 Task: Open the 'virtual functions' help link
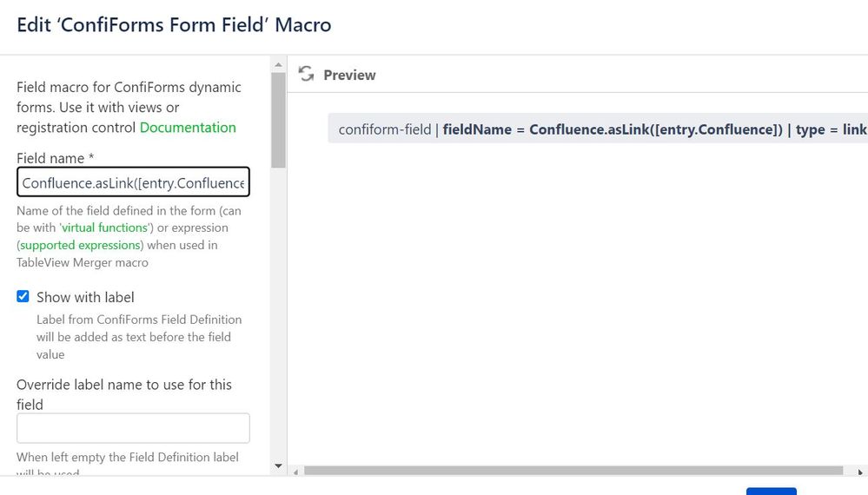104,228
